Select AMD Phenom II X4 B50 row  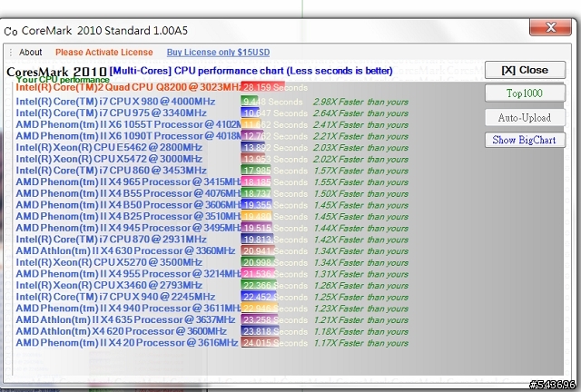click(128, 205)
